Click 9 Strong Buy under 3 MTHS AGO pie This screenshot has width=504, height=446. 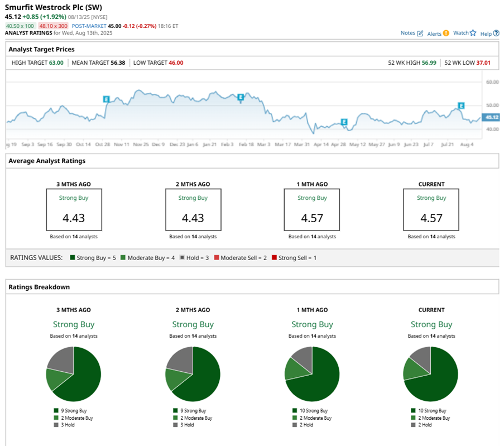[74, 411]
